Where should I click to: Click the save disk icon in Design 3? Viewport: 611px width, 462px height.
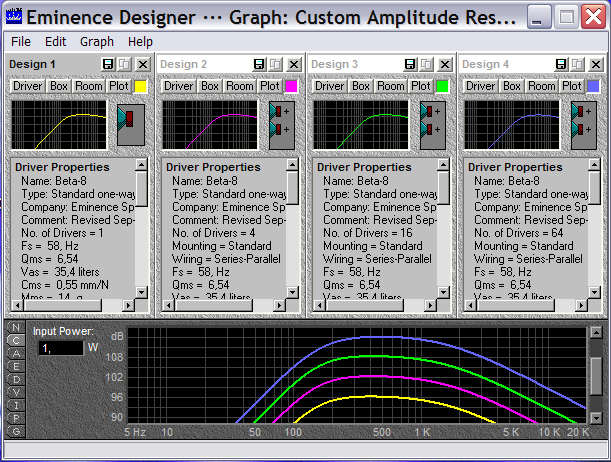(x=409, y=64)
